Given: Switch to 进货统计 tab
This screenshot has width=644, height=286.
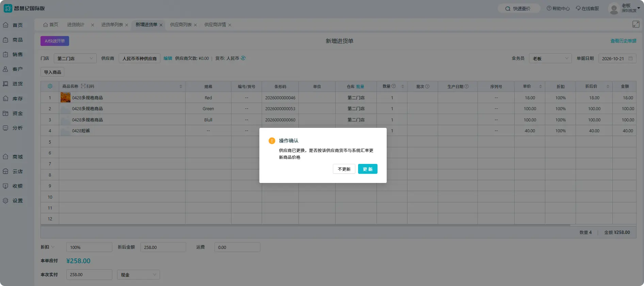Looking at the screenshot, I should click(76, 24).
